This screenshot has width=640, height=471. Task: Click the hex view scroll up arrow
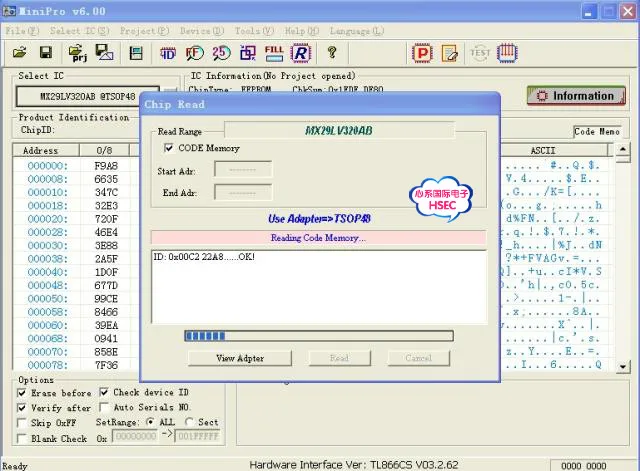(622, 149)
